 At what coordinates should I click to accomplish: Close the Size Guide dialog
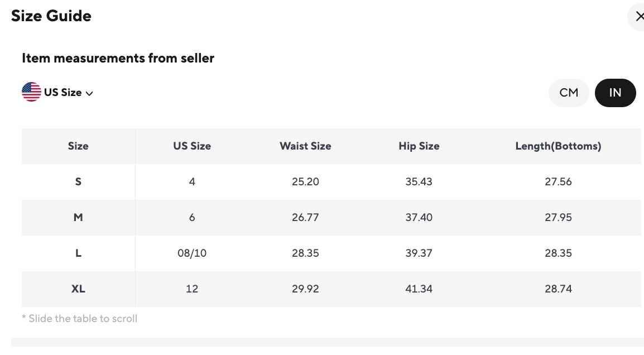(638, 17)
